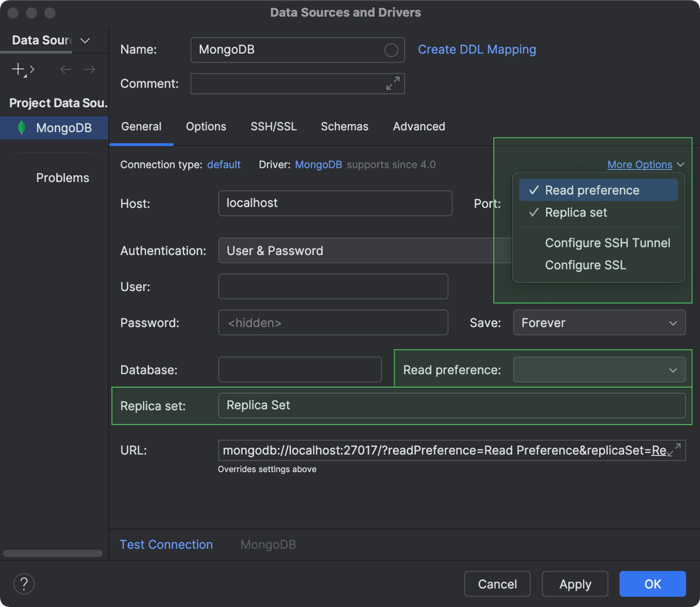Uncheck the Replica set option
The image size is (700, 607).
[x=575, y=213]
